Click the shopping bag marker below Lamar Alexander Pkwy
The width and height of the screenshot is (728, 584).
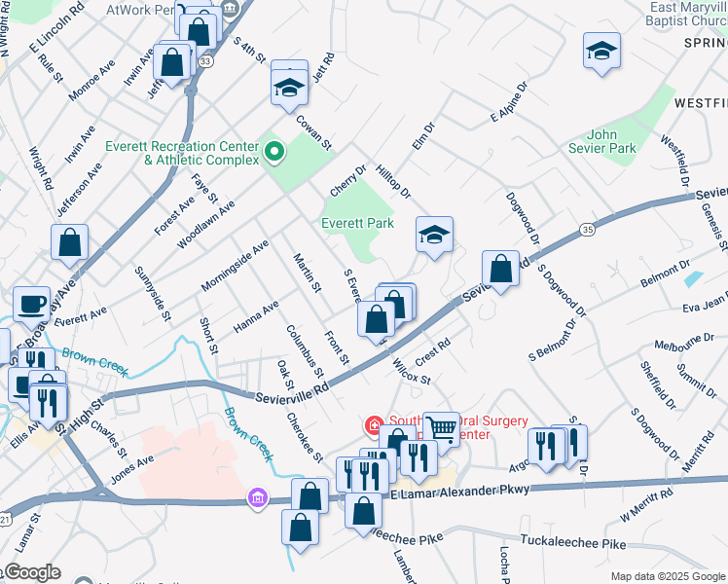(x=364, y=512)
